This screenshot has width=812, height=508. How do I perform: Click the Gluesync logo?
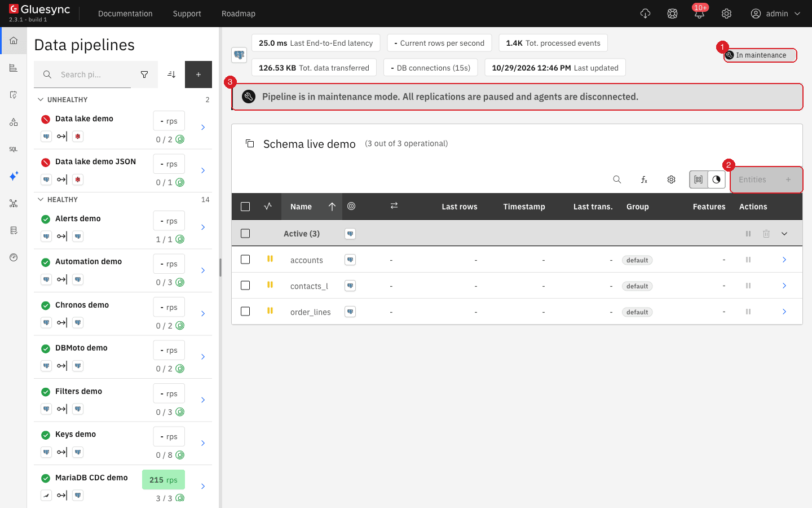pos(39,10)
